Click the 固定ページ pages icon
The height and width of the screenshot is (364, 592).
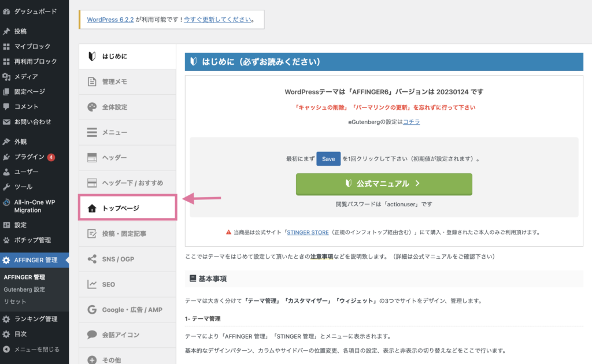[x=6, y=92]
